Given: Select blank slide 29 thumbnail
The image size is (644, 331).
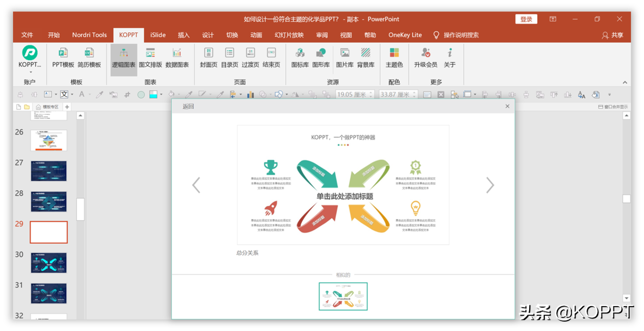Looking at the screenshot, I should pyautogui.click(x=49, y=232).
